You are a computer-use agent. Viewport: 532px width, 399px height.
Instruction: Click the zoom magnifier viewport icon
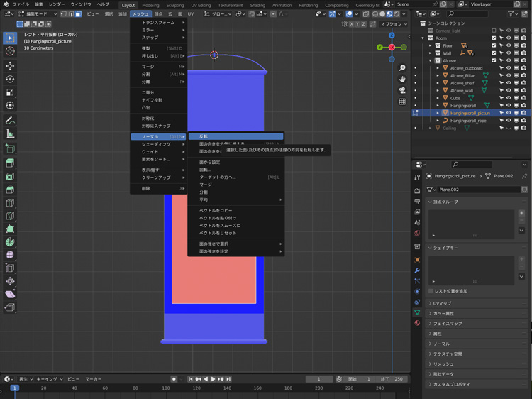pos(402,69)
